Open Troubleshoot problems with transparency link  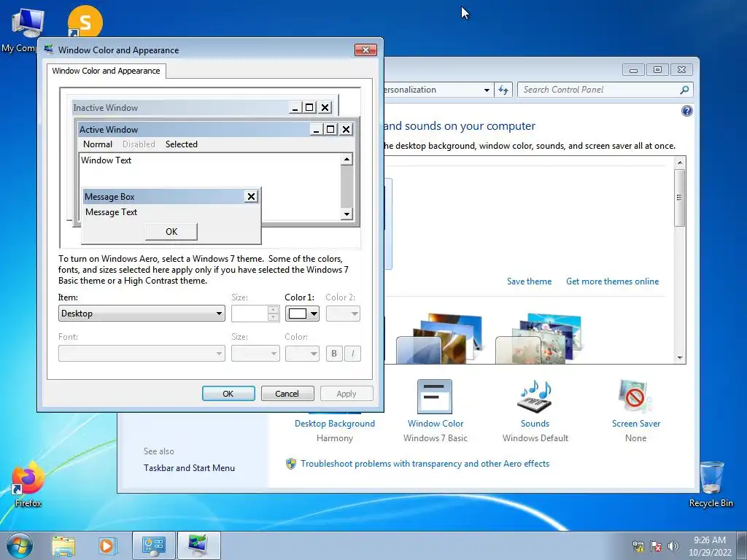pos(425,464)
